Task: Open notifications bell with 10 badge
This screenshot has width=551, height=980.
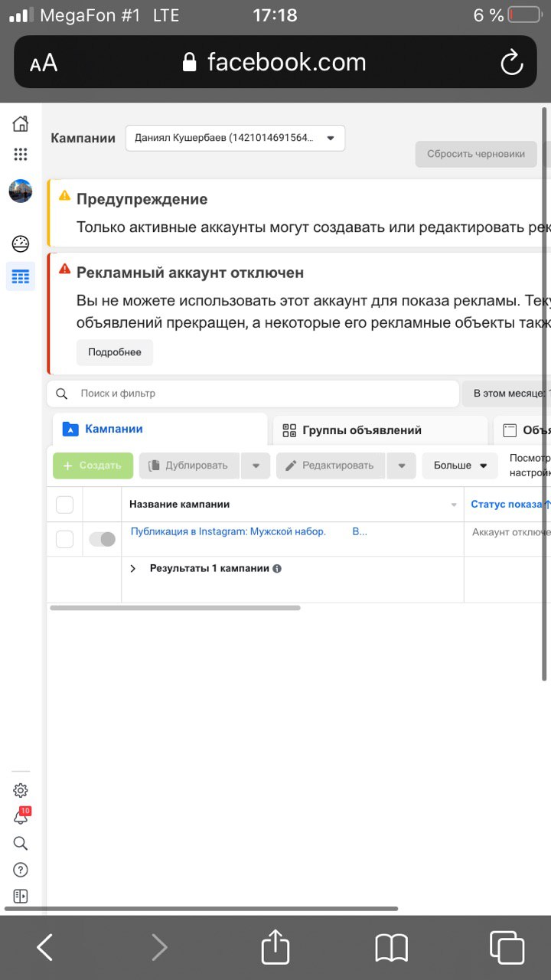Action: [21, 817]
